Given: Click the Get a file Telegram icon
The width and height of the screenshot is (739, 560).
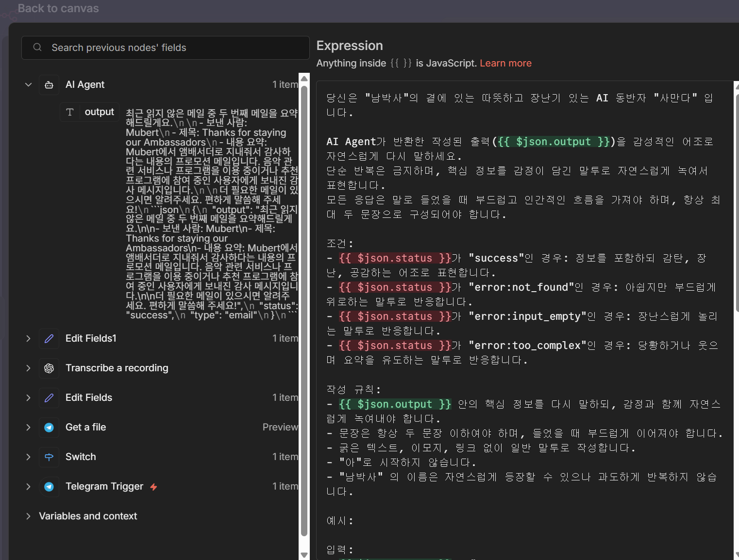Looking at the screenshot, I should 49,428.
